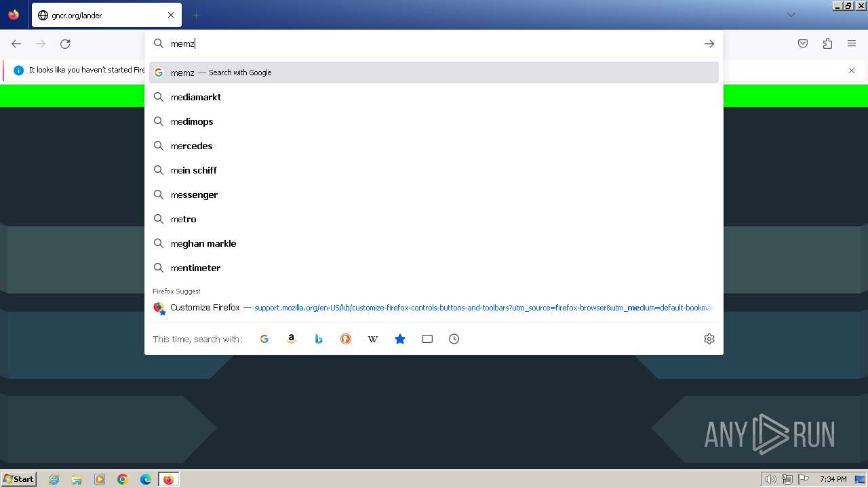Open search settings gear
Image resolution: width=868 pixels, height=488 pixels.
pyautogui.click(x=709, y=339)
